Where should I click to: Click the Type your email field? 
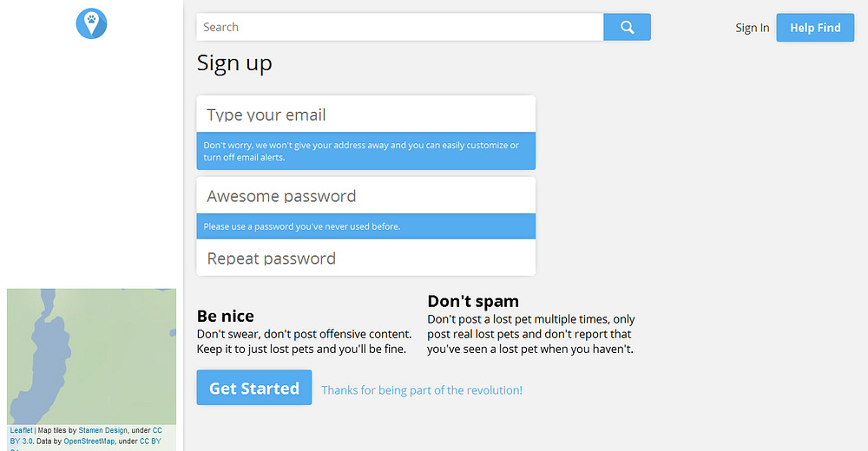coord(366,114)
